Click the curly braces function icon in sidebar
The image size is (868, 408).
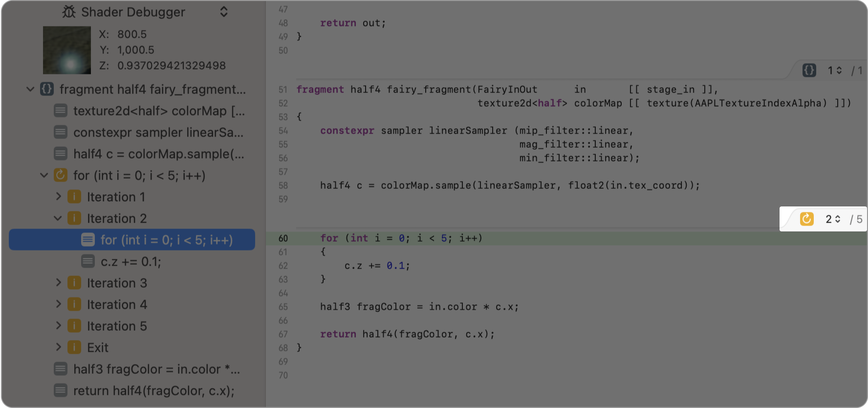click(47, 89)
